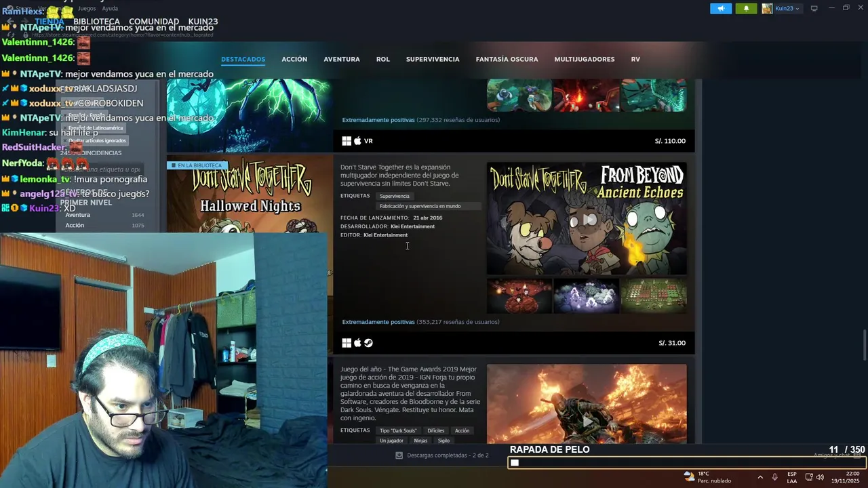Open developer Klei Entertainment link
This screenshot has height=488, width=868.
pyautogui.click(x=412, y=226)
